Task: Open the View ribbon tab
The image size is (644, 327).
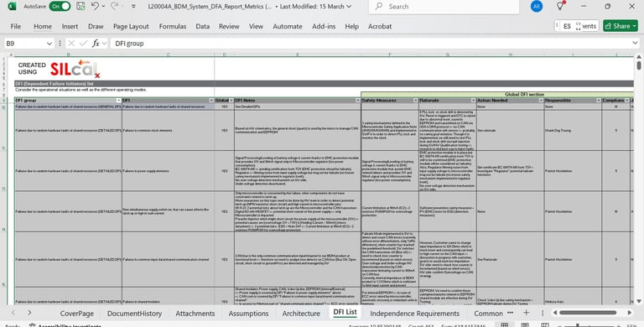Action: pos(256,26)
